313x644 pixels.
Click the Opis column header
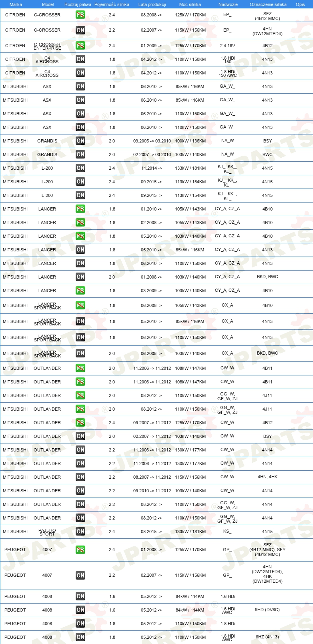coord(300,4)
